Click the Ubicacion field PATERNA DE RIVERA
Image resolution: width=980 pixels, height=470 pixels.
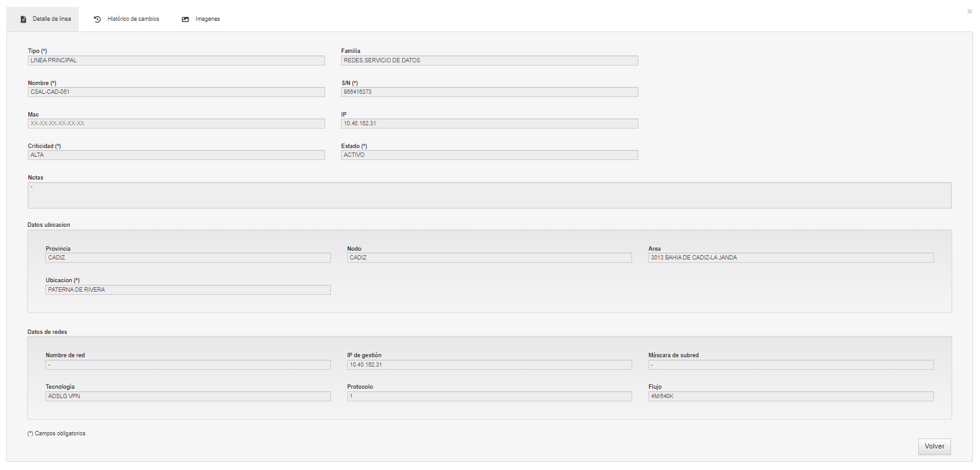[x=188, y=290]
